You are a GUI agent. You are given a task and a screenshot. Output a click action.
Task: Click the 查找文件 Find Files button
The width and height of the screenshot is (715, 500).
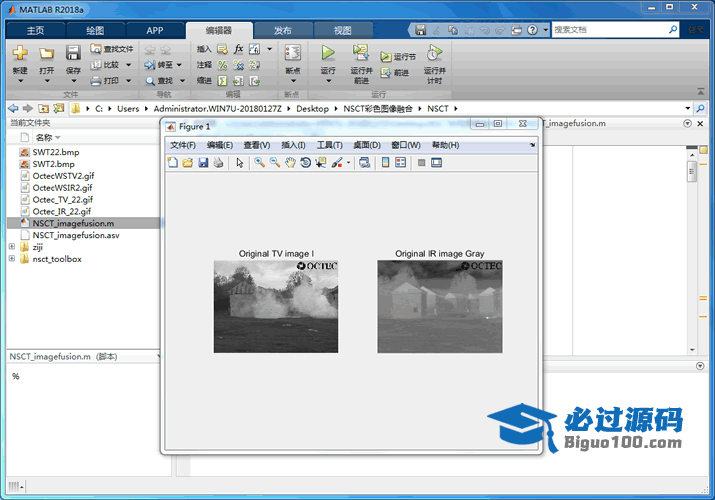[111, 48]
